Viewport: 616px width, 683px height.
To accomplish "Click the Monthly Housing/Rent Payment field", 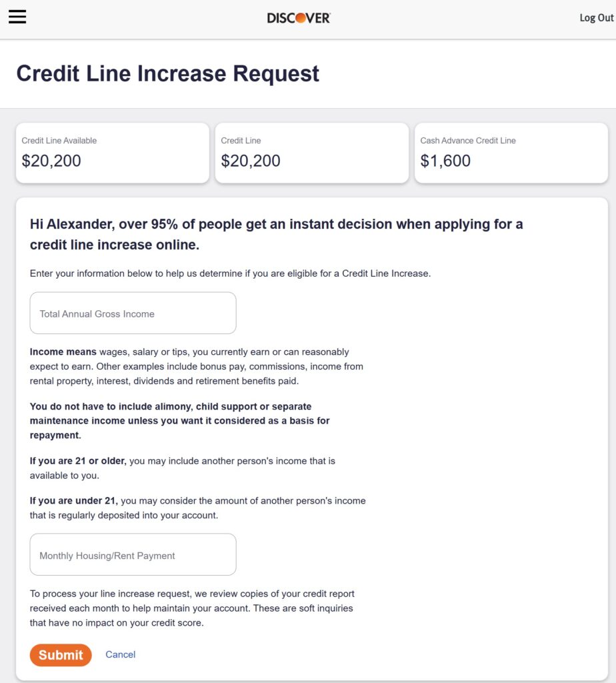I will 133,555.
